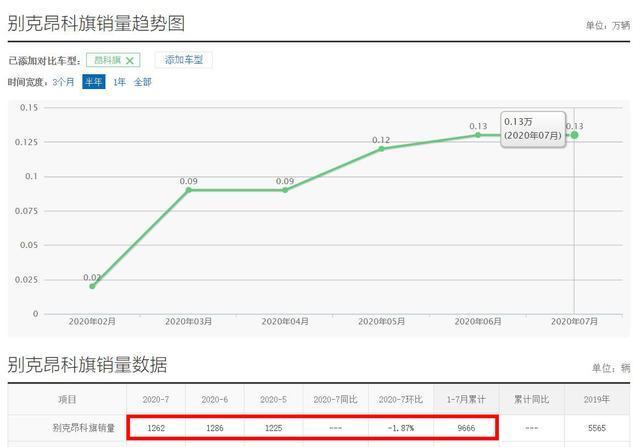Screen dimensions: 640x447
Task: Click the 9666 cumulative cell
Action: (x=466, y=428)
